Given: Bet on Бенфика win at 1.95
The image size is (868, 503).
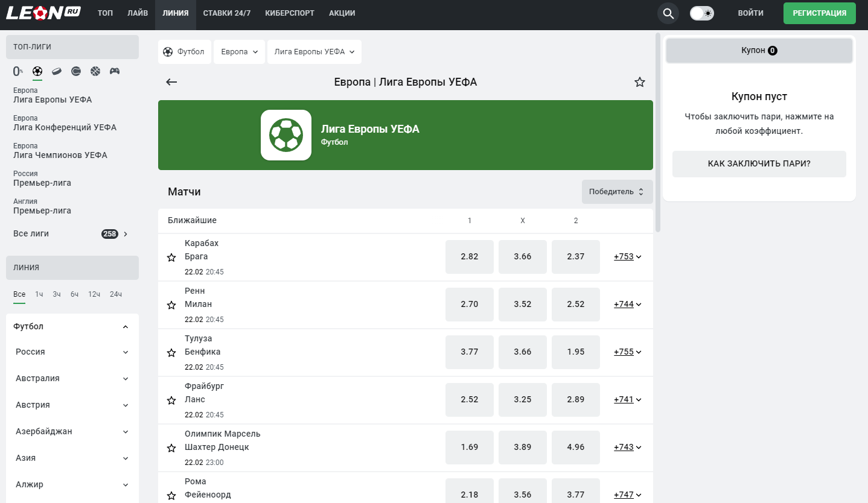Looking at the screenshot, I should pos(576,352).
